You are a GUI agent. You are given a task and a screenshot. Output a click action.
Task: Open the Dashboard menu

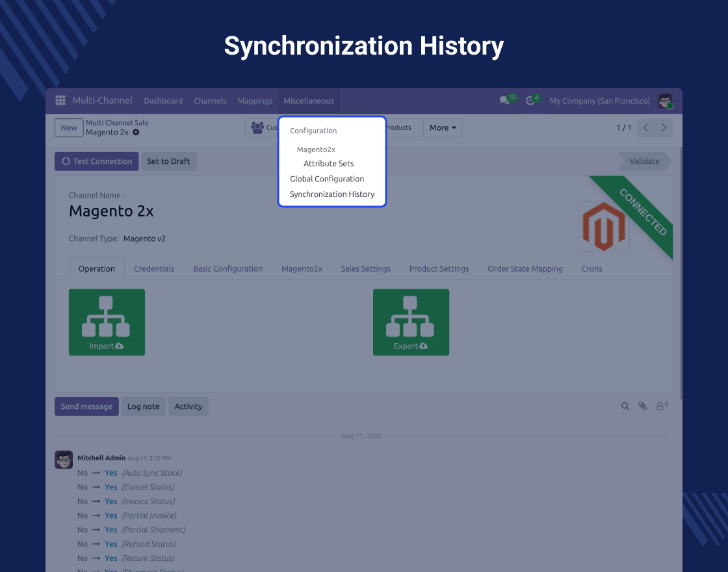pyautogui.click(x=163, y=101)
